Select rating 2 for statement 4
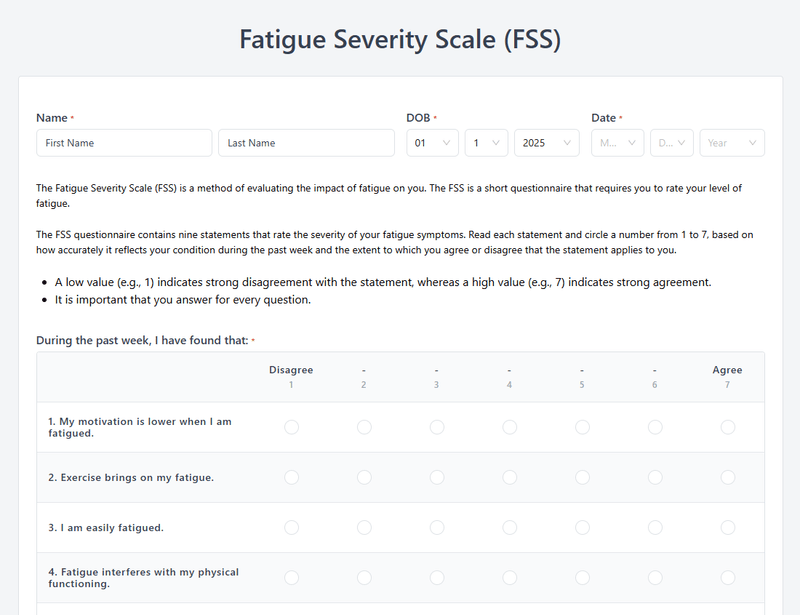This screenshot has height=615, width=800. (364, 578)
